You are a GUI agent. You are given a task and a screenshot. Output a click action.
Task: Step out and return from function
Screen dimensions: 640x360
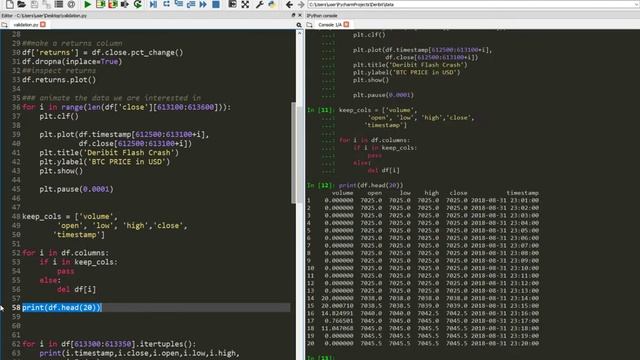coord(191,4)
